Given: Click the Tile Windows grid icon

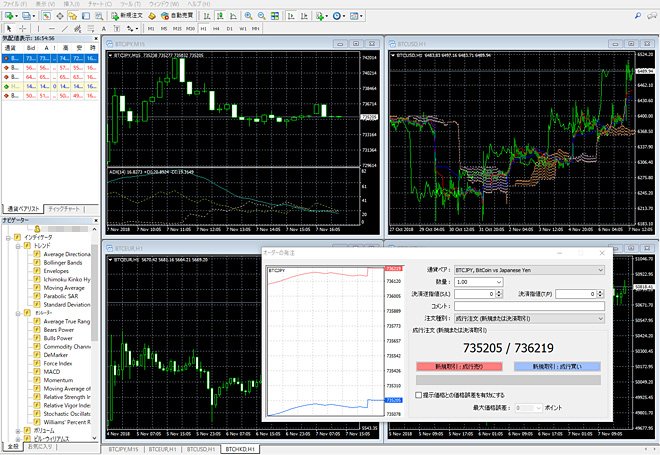Looking at the screenshot, I should (x=274, y=16).
